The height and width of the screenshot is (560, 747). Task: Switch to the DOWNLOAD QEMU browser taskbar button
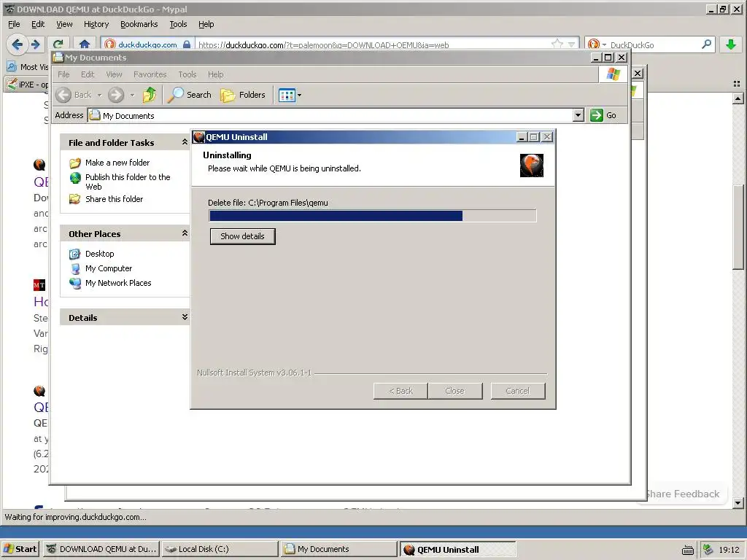click(101, 549)
